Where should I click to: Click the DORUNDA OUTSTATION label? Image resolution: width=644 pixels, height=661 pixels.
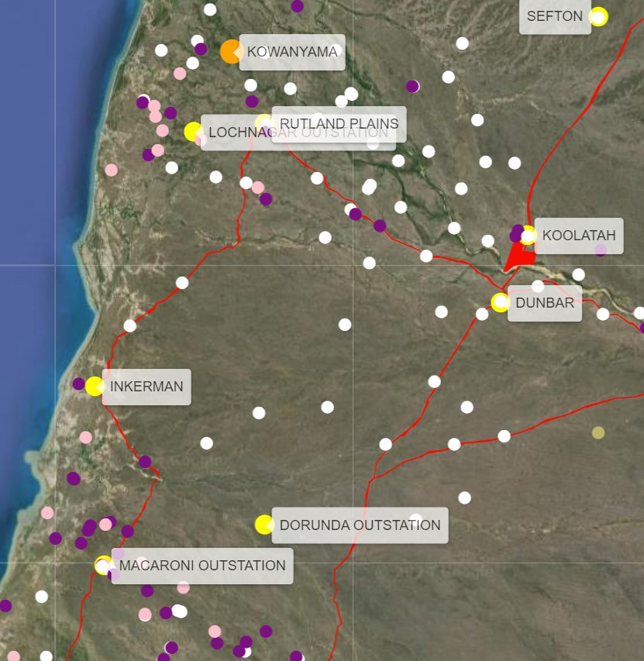[360, 525]
